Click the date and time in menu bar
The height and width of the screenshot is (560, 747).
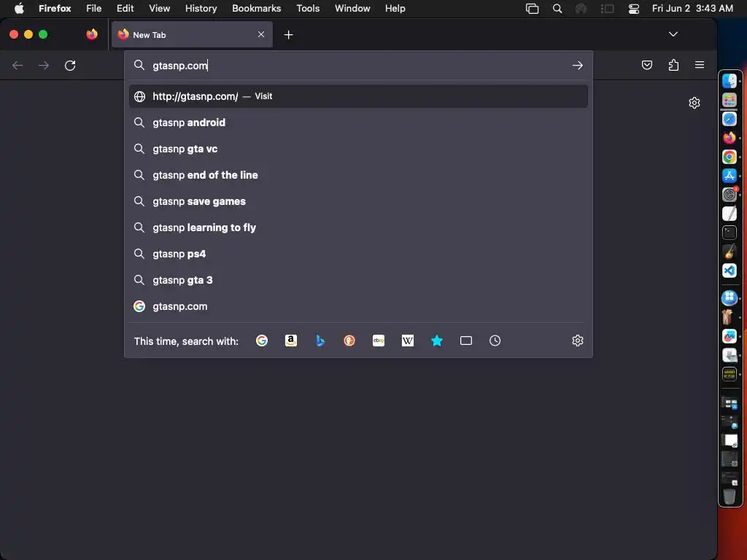point(692,8)
